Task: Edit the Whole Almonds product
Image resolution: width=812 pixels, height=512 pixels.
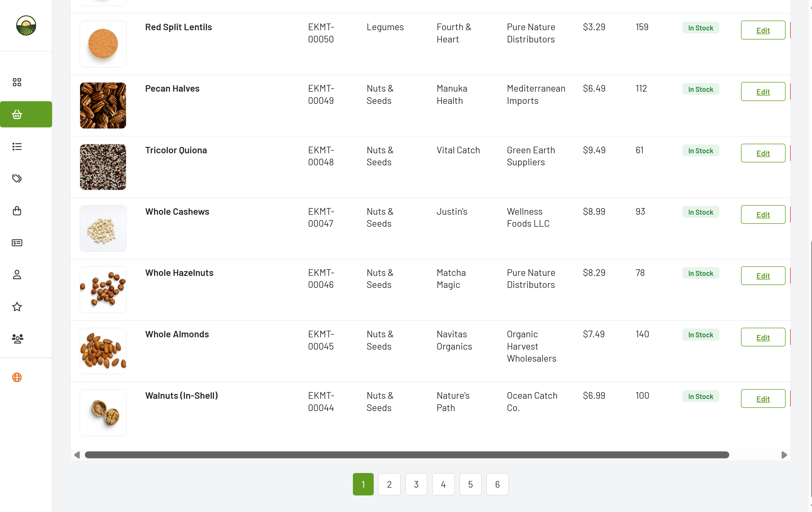Action: point(763,337)
